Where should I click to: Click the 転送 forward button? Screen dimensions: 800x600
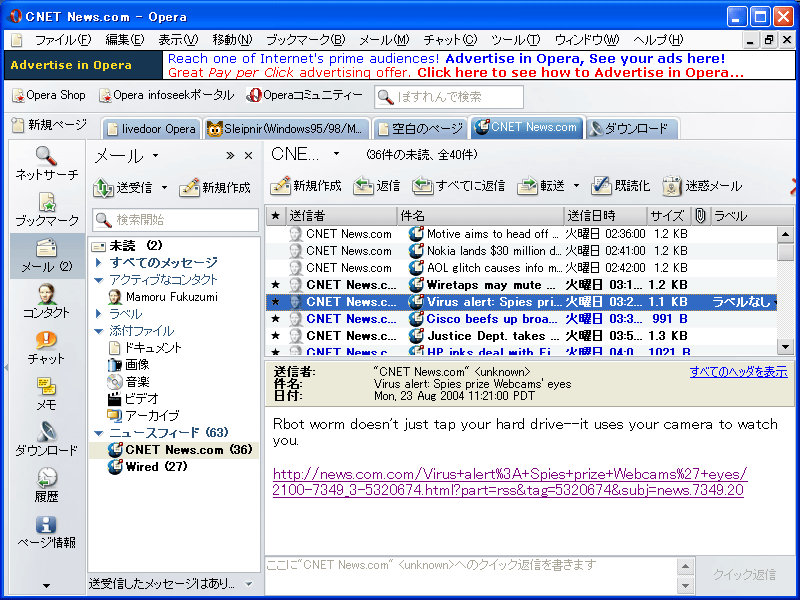click(541, 186)
